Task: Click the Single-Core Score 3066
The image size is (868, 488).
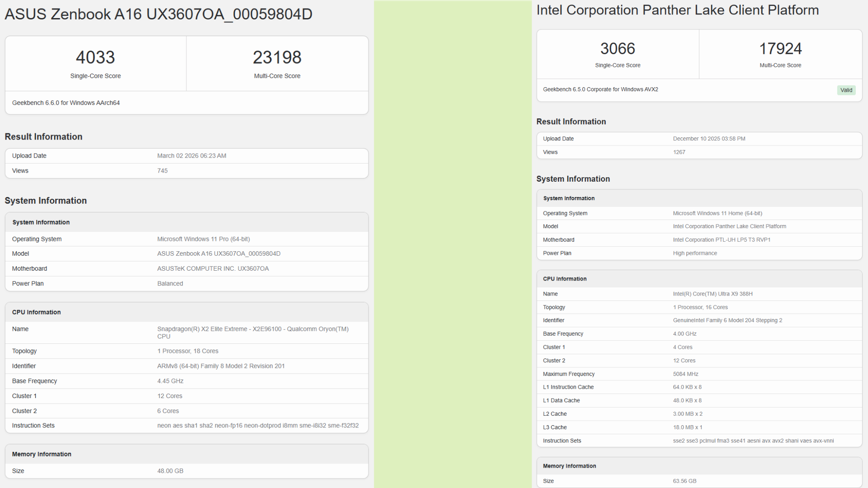Action: (618, 48)
